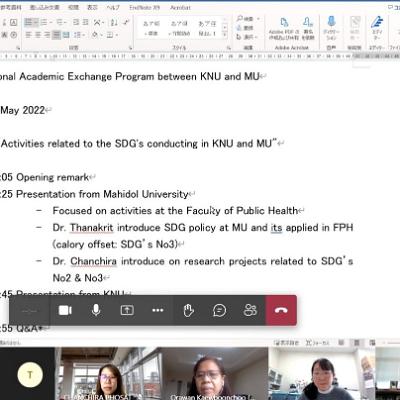Click Focus mode in status bar
This screenshot has width=400, height=400.
coord(317,343)
